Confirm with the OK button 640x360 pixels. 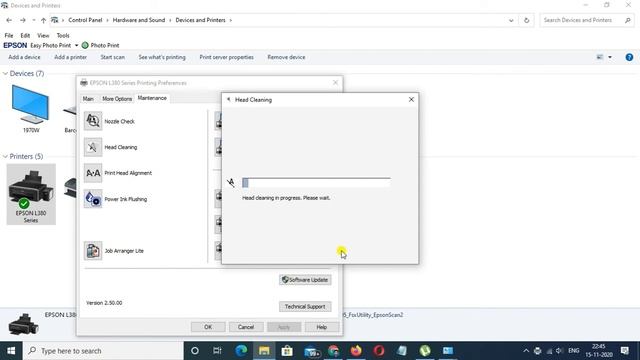[x=208, y=327]
